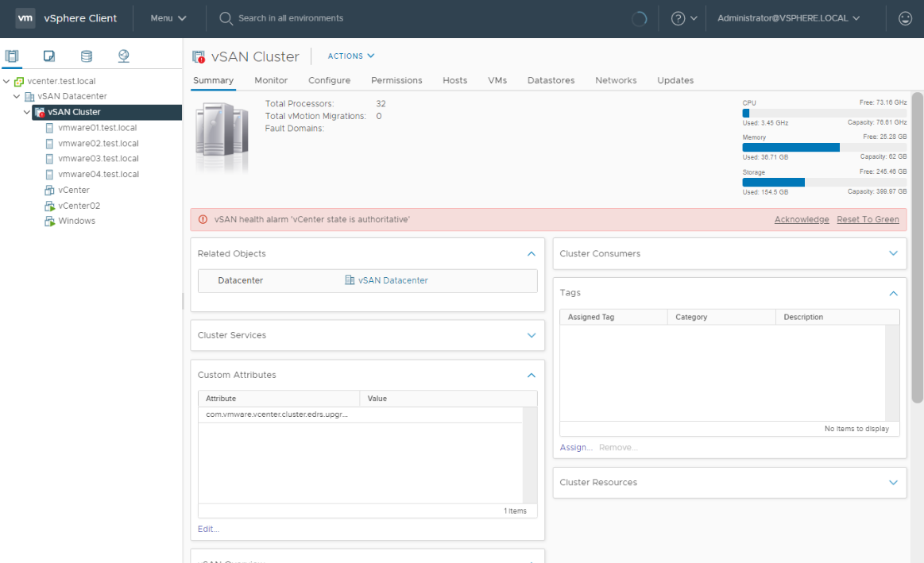Open the help question mark icon
This screenshot has width=924, height=563.
678,18
